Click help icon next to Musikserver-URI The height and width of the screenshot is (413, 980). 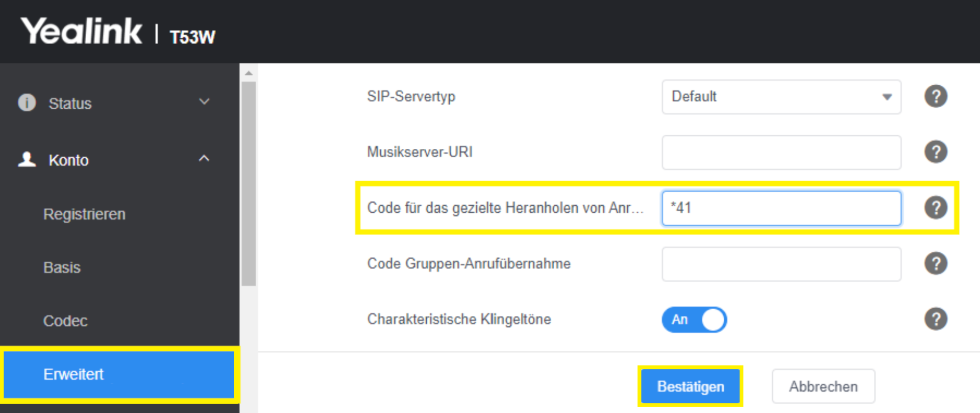(935, 152)
